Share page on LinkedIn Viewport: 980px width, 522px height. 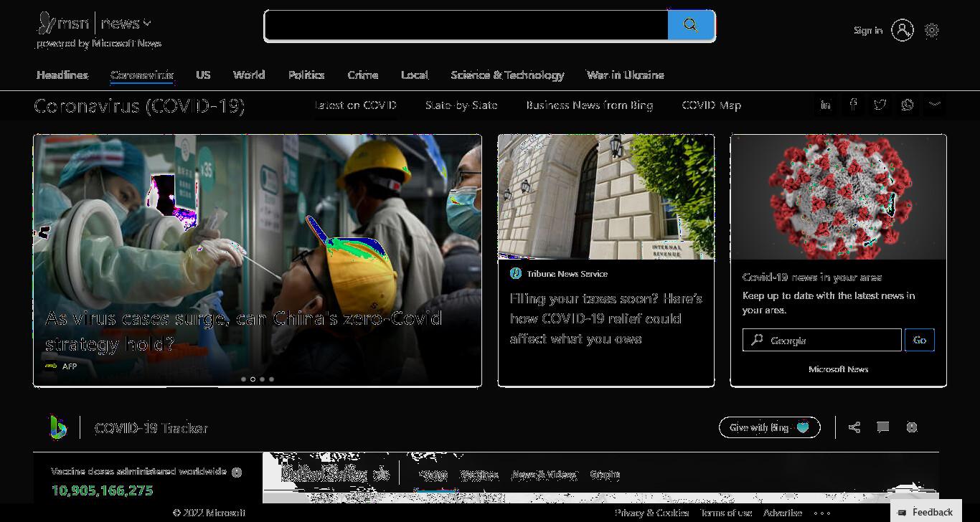(826, 105)
